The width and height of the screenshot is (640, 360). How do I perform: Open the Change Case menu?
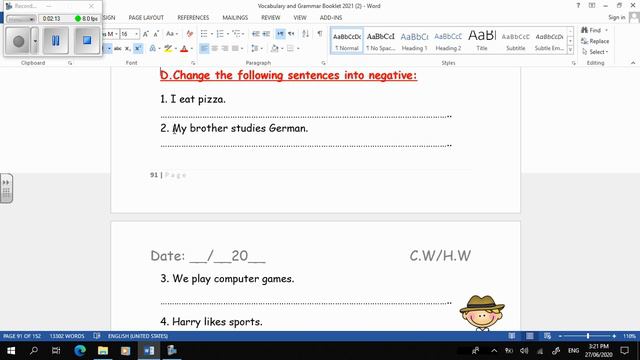pyautogui.click(x=172, y=34)
